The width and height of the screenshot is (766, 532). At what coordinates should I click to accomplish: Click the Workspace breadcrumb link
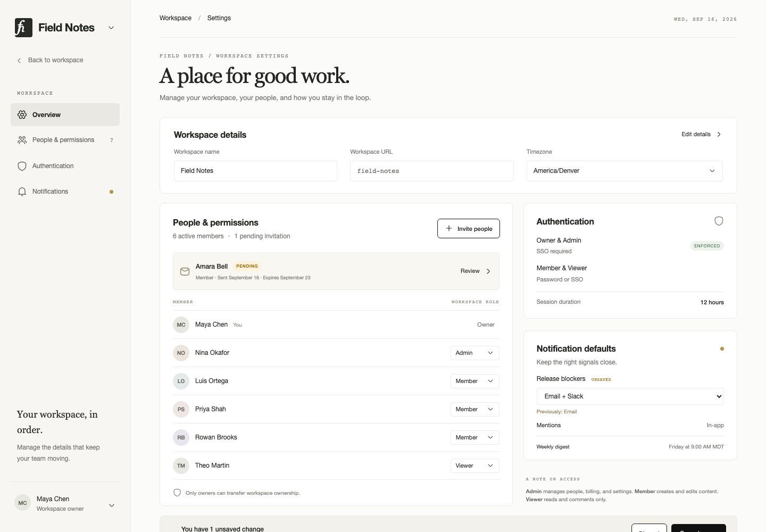point(176,18)
